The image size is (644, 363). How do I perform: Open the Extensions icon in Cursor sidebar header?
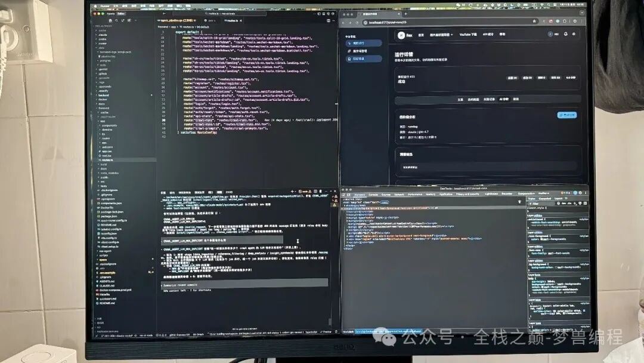tap(129, 20)
